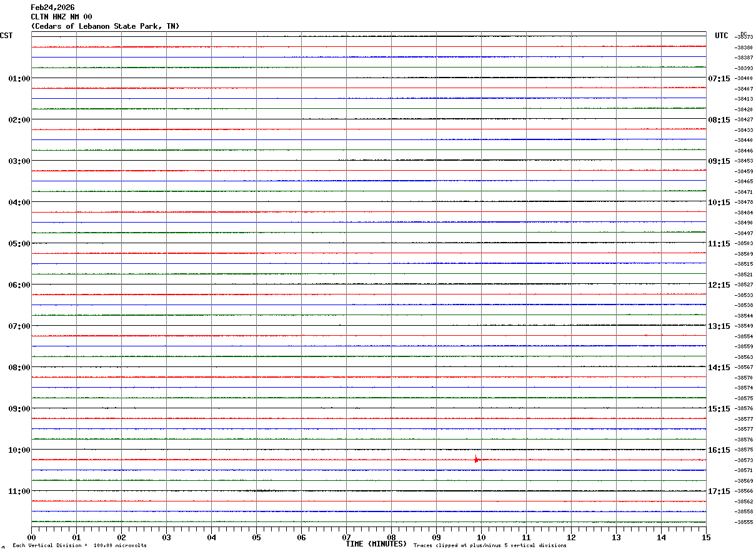Click the date label Feb24,2026

(x=52, y=8)
